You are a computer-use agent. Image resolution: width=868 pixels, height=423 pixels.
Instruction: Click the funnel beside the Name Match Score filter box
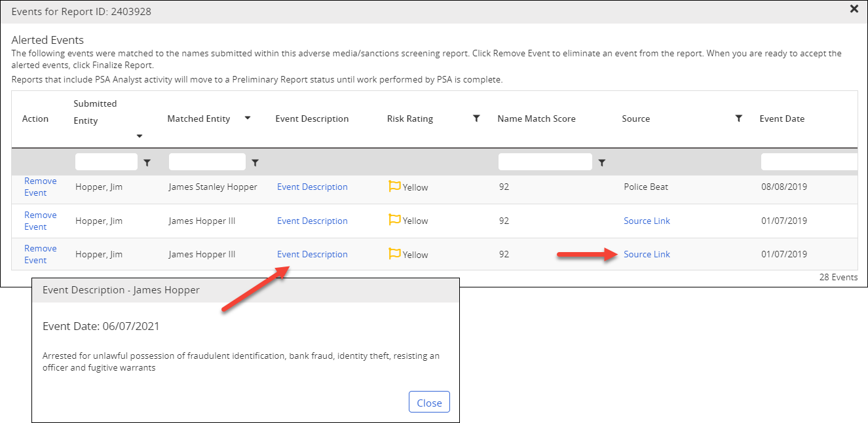[x=601, y=162]
